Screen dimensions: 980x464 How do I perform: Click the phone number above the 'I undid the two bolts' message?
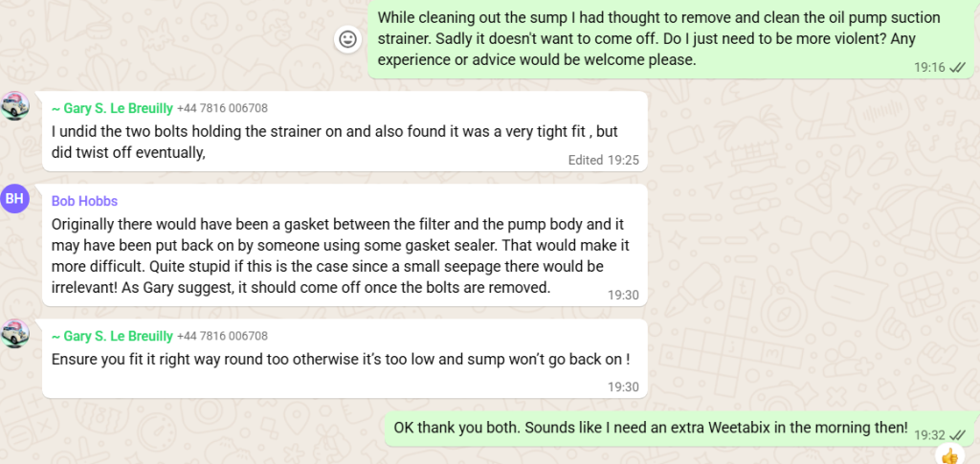tap(223, 109)
